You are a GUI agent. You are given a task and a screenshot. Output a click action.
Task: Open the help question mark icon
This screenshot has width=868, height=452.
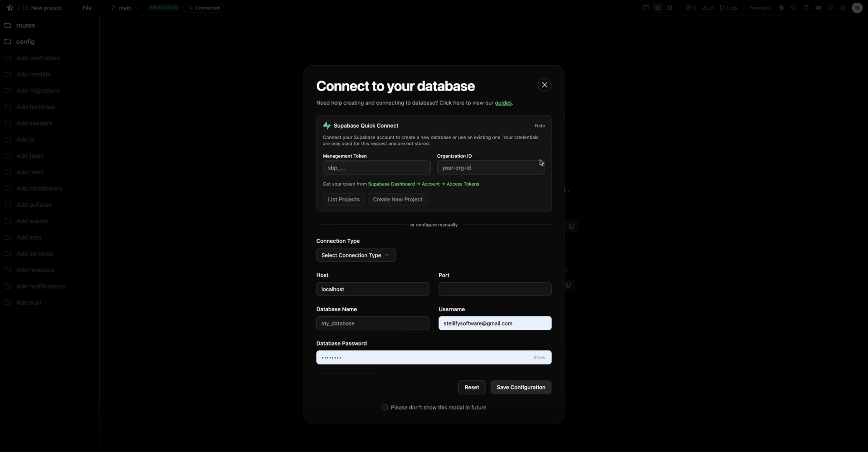(x=806, y=7)
